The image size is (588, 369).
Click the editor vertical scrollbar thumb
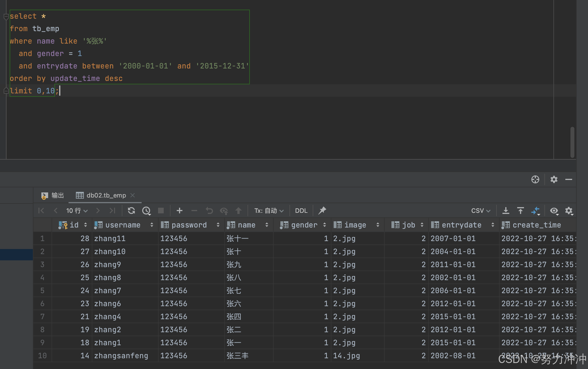(x=572, y=142)
